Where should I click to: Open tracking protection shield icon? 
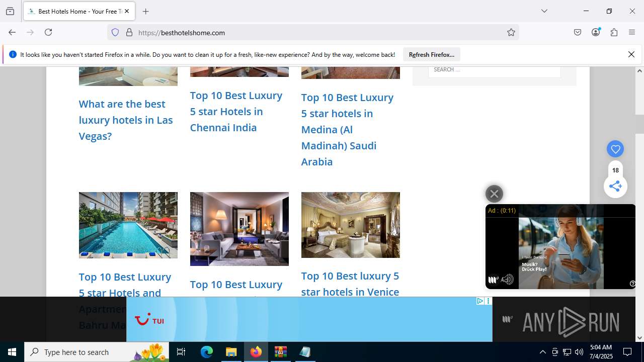click(115, 32)
